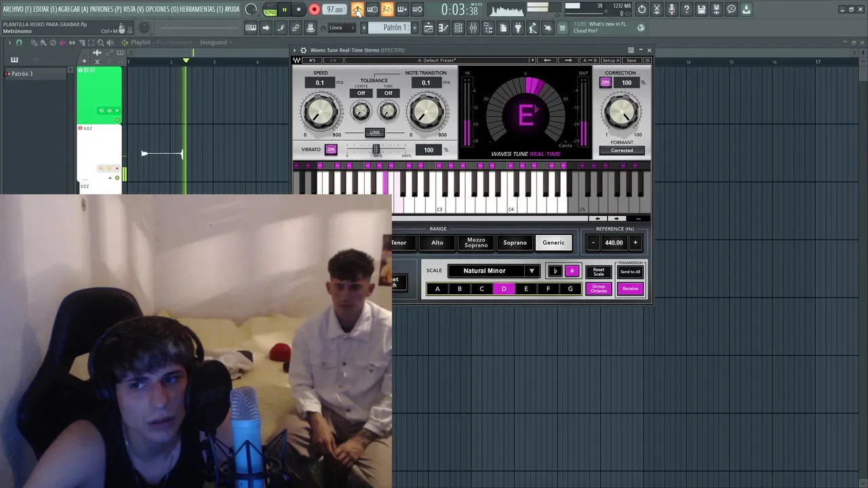Select the Soprano range
This screenshot has height=488, width=868.
point(515,243)
